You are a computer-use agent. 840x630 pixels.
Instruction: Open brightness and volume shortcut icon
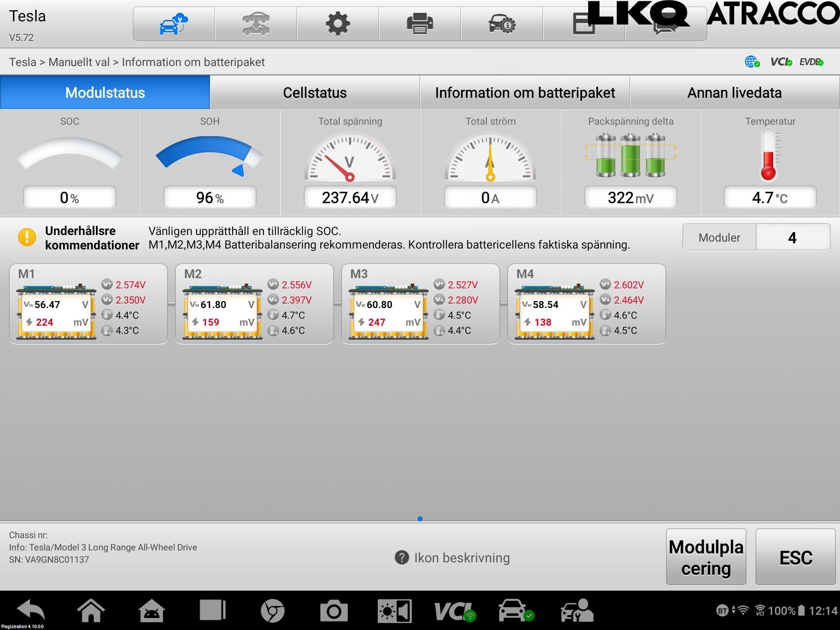(x=394, y=611)
